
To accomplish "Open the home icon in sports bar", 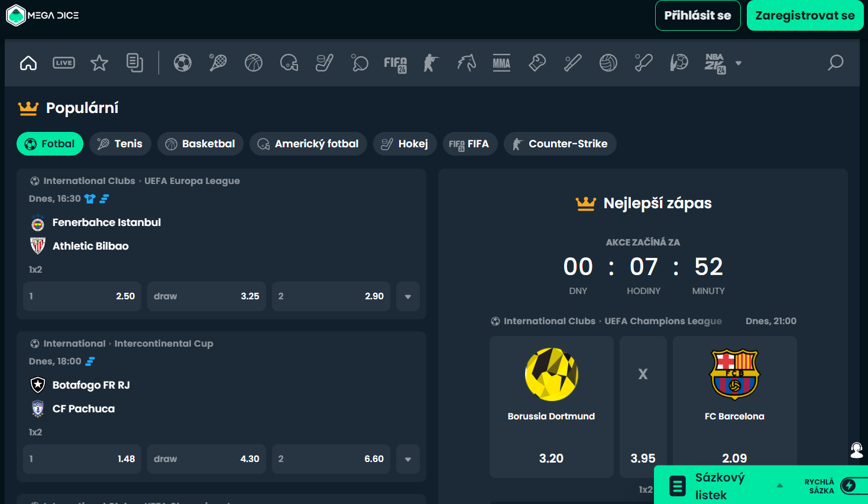I will tap(28, 63).
